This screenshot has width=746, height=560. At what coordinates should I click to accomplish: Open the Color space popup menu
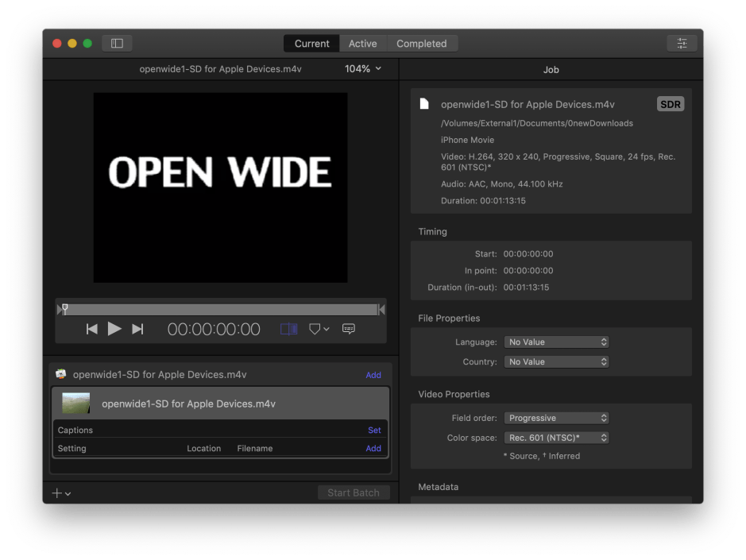(x=556, y=437)
